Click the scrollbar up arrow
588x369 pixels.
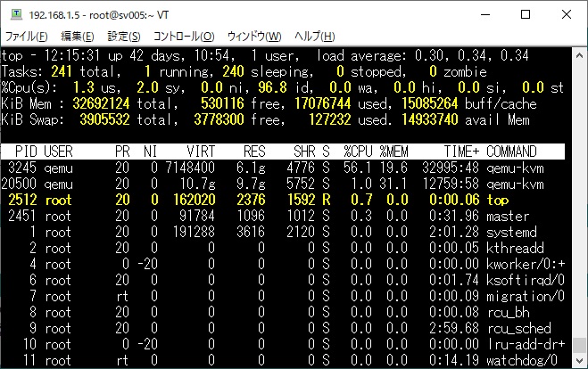point(579,55)
